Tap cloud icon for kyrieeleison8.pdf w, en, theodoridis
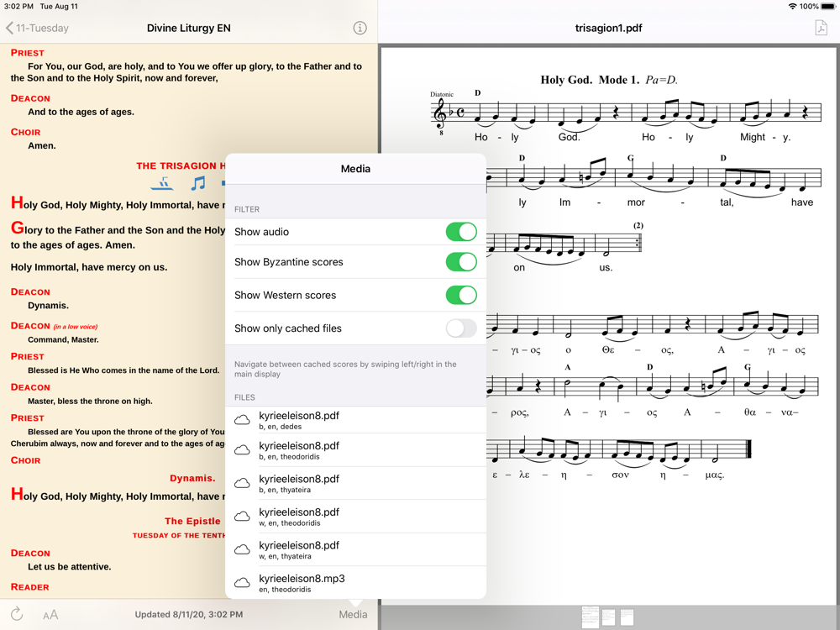Screen dimensions: 840x630 [x=243, y=517]
